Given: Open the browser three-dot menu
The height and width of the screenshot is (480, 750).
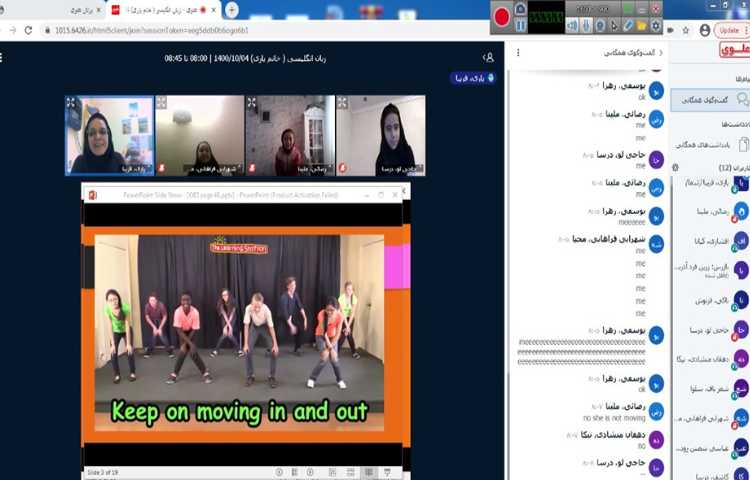Looking at the screenshot, I should pyautogui.click(x=745, y=30).
